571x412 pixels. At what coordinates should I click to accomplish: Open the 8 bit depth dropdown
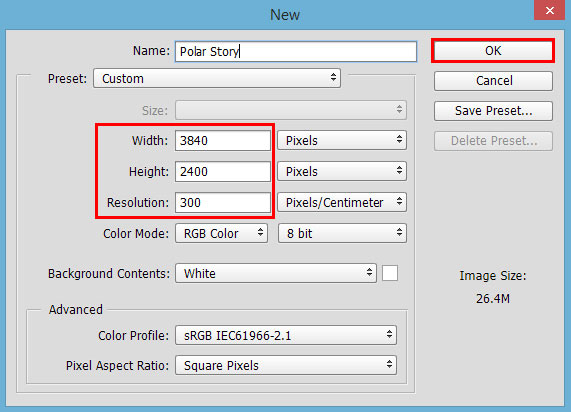pos(342,233)
